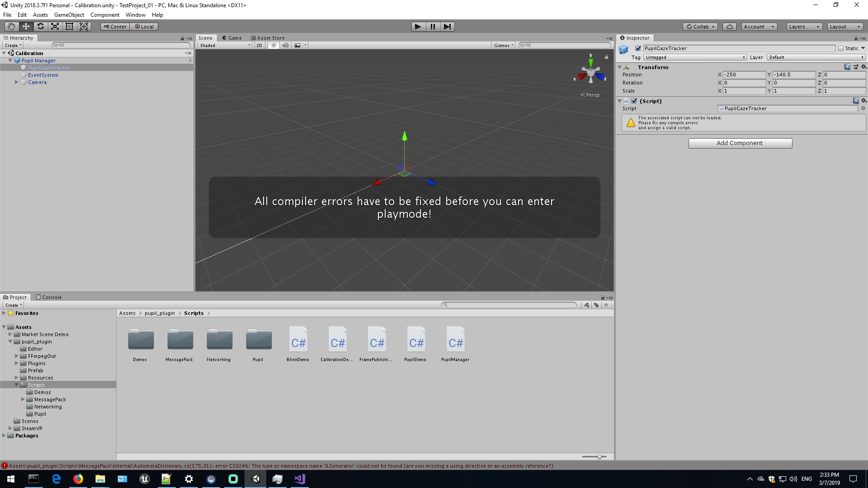The width and height of the screenshot is (868, 488).
Task: Start Play mode
Action: pos(418,27)
